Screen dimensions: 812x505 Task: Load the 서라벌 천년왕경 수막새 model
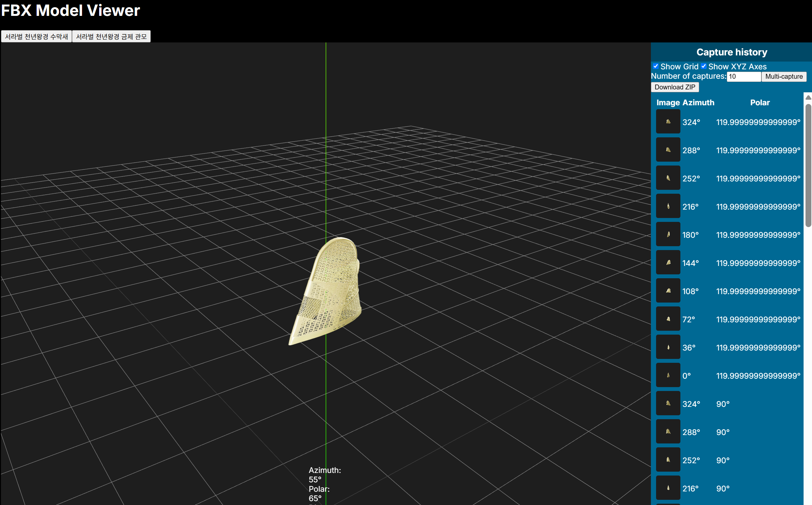36,36
